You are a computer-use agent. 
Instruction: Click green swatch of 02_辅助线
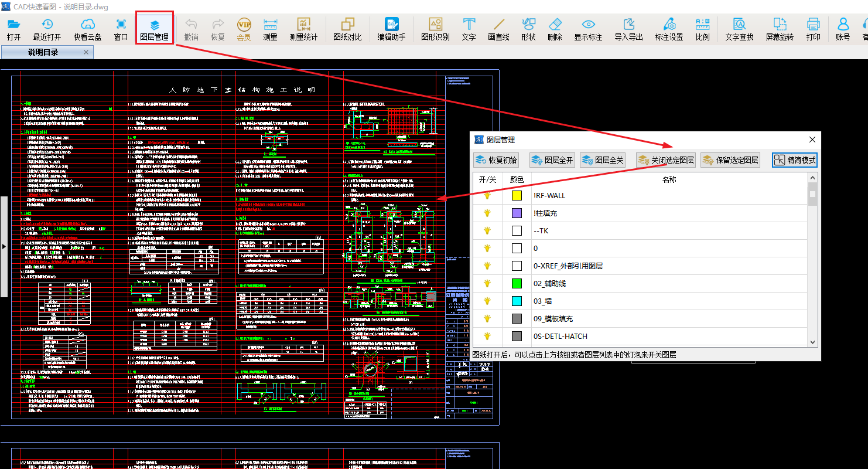[x=517, y=284]
